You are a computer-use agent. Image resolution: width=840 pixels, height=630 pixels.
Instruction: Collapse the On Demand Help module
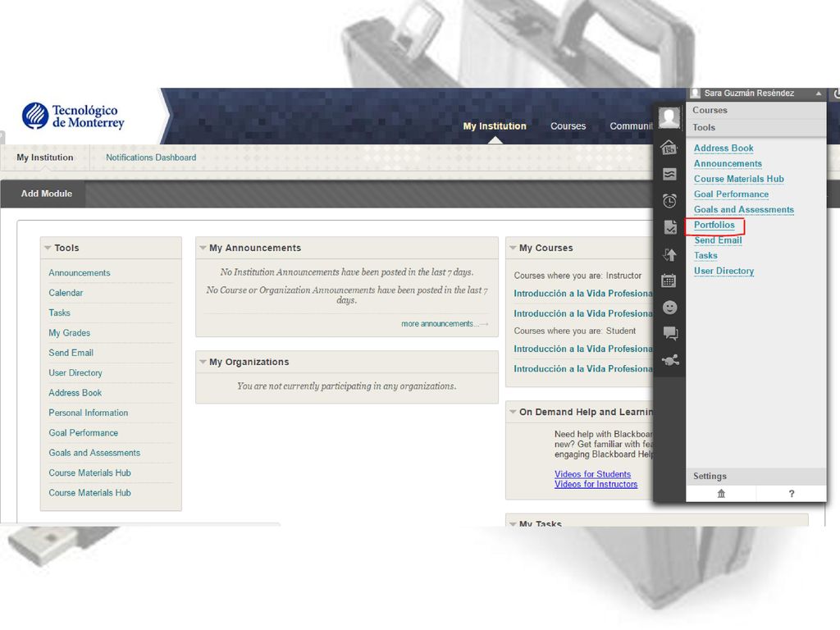coord(513,412)
